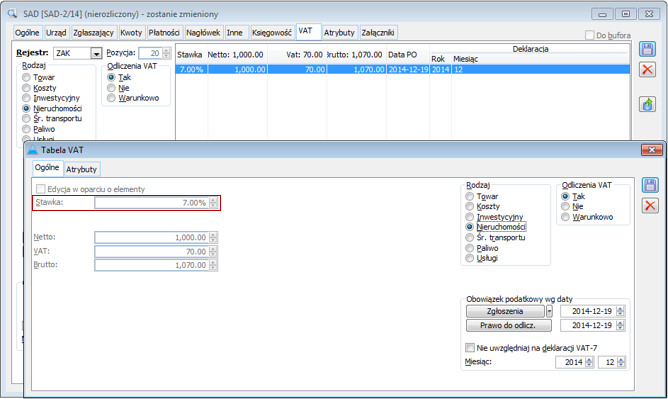Click the VAT 70.00 field in Tabela VAT
Screen dimensions: 668x399
pos(152,252)
